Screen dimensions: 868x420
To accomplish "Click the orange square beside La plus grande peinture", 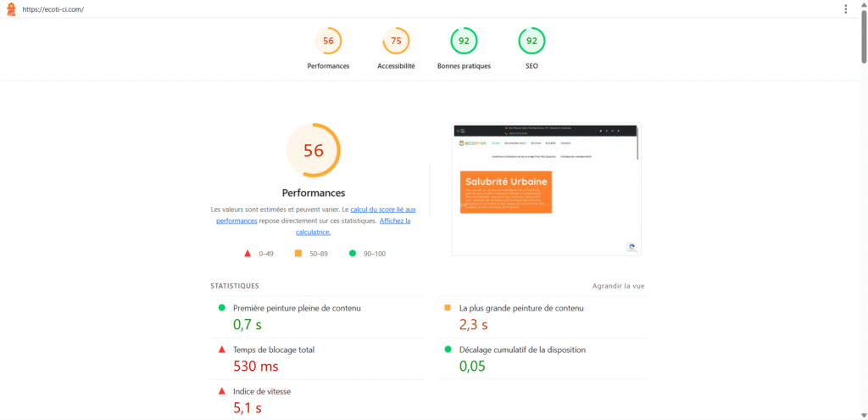I will coord(448,308).
